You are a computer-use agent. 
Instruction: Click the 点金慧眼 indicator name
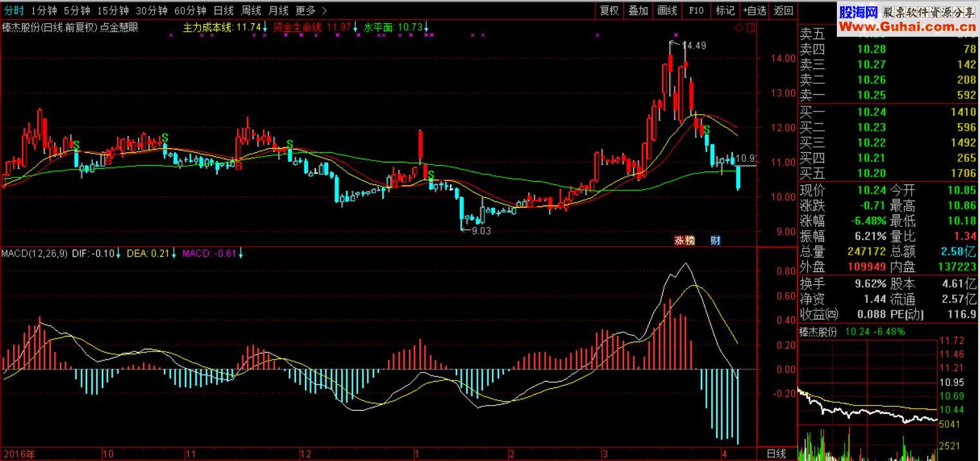[119, 28]
